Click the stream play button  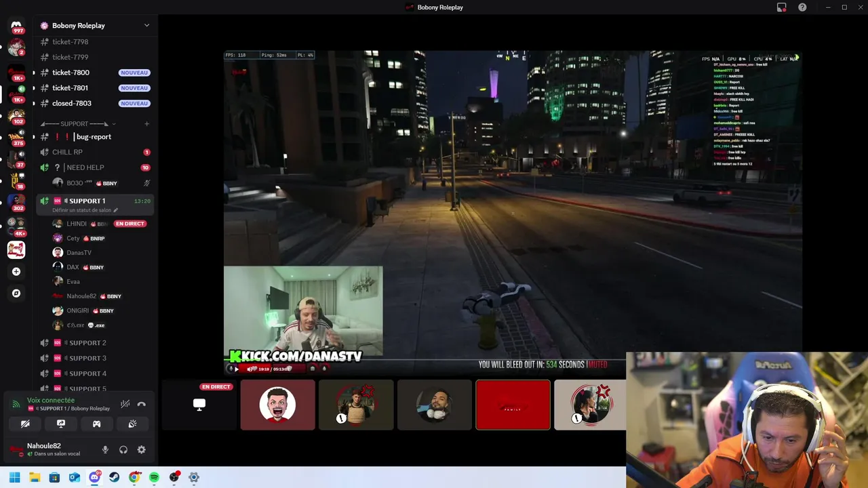pos(236,369)
